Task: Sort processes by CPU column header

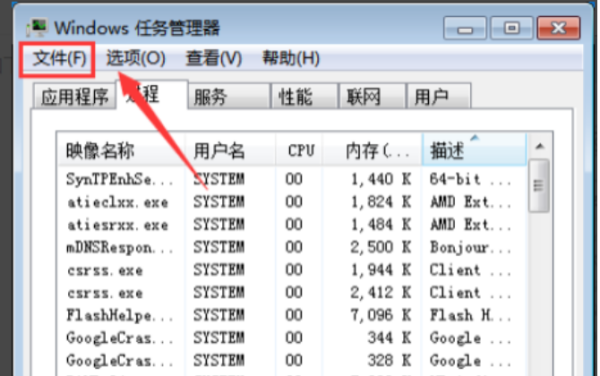Action: 299,150
